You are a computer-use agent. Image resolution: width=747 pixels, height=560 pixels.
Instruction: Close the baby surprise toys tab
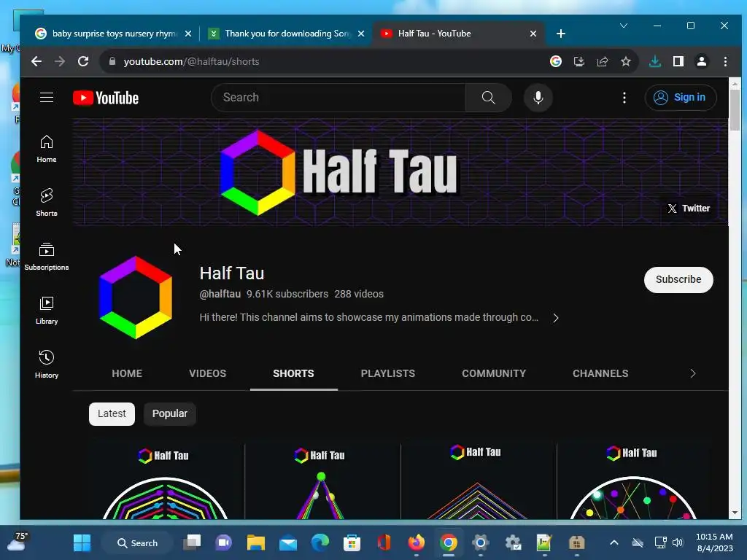188,34
